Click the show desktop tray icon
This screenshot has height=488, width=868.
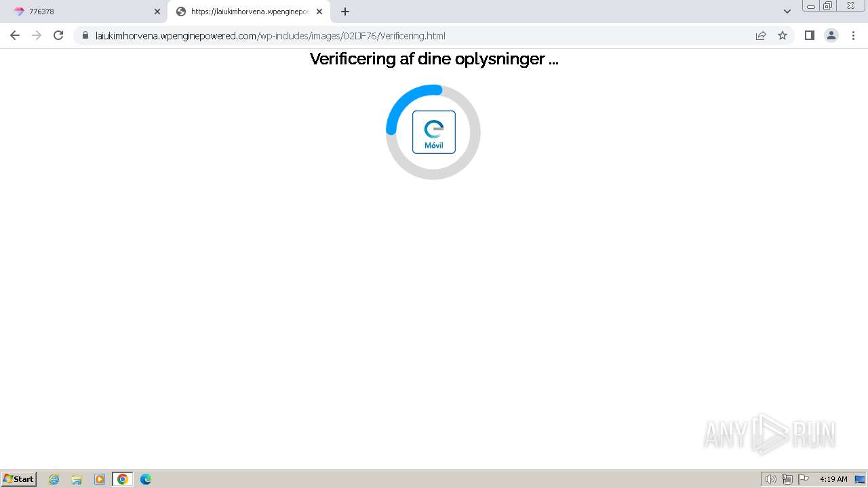click(860, 479)
